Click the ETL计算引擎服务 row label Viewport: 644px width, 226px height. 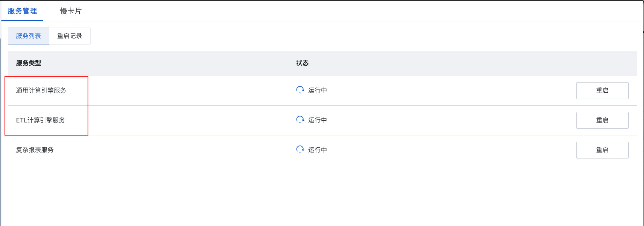[41, 120]
